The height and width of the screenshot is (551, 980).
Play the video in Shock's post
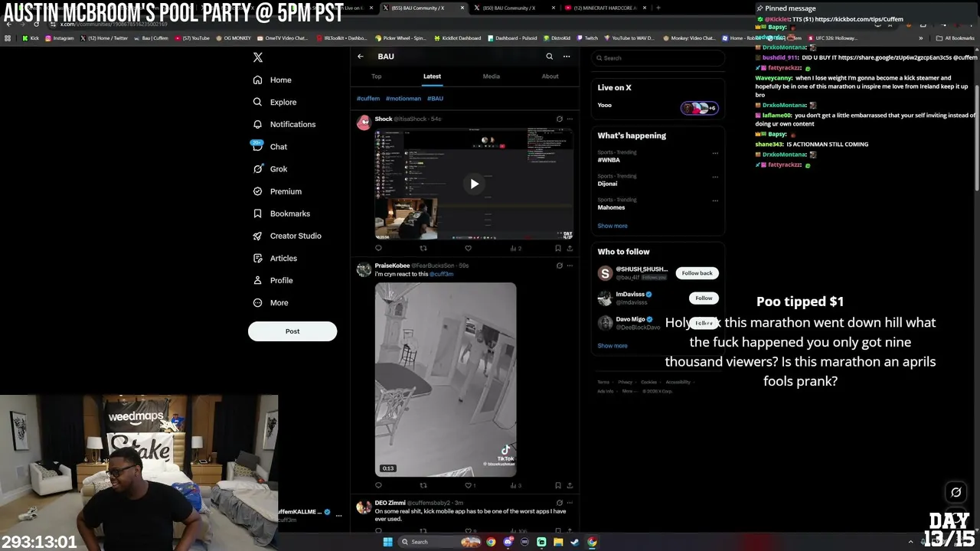tap(474, 184)
